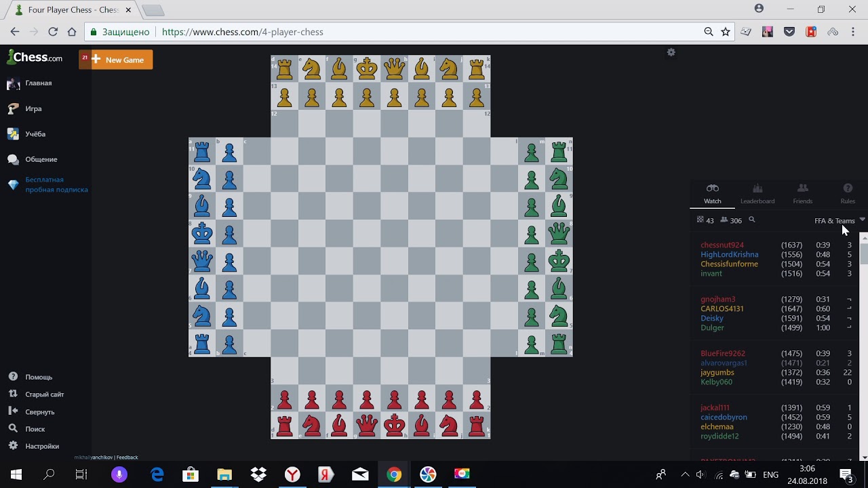Open Windows notification center
Screen dimensions: 868x488
coord(847,474)
